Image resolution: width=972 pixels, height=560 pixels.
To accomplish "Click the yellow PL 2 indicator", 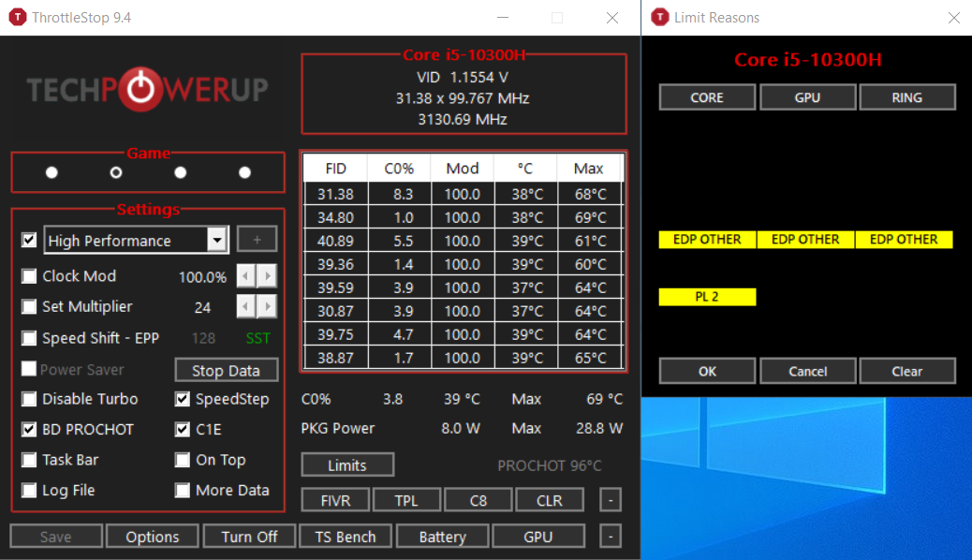I will pyautogui.click(x=707, y=297).
